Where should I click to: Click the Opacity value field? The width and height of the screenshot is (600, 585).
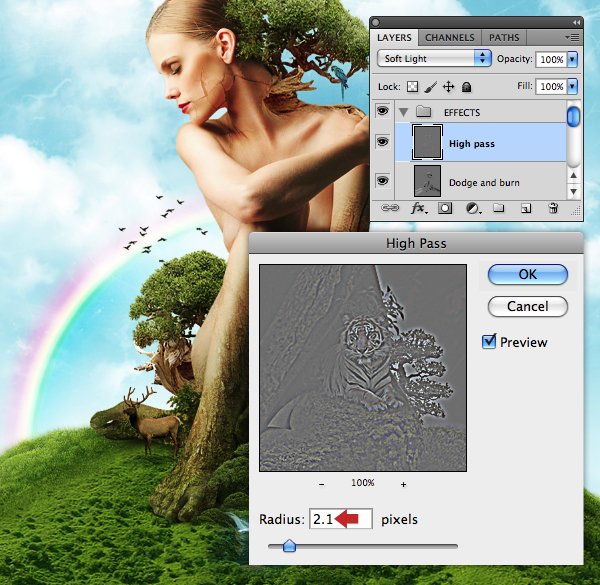pyautogui.click(x=551, y=59)
